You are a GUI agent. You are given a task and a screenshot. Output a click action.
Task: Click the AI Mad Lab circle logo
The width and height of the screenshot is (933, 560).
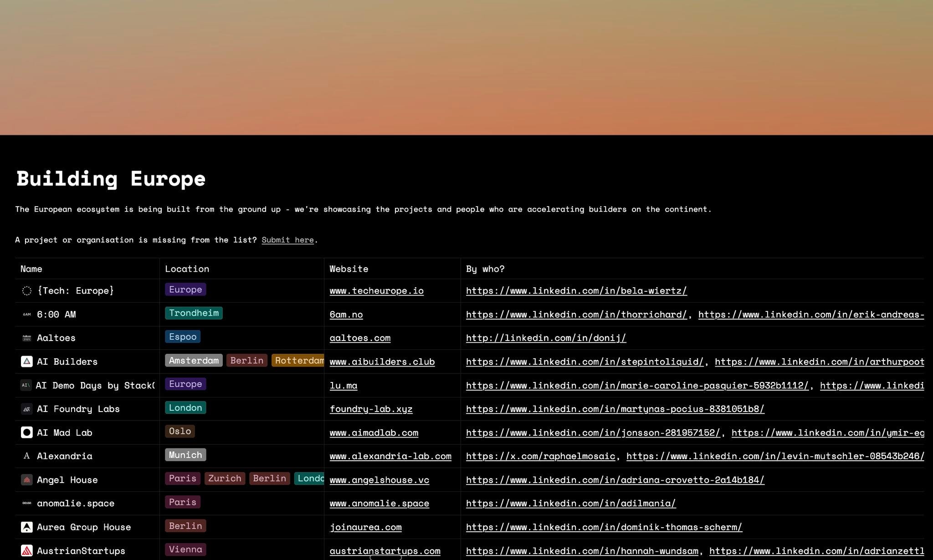point(27,433)
